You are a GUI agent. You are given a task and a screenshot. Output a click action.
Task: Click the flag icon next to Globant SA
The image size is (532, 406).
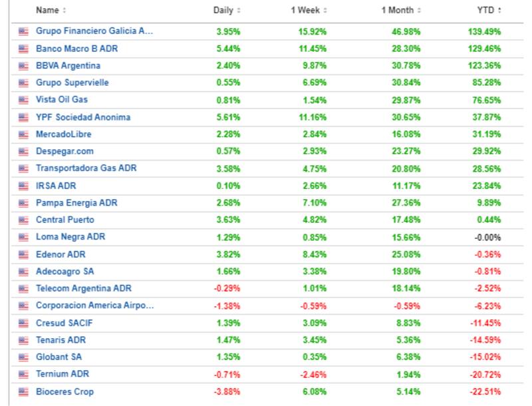(x=24, y=357)
